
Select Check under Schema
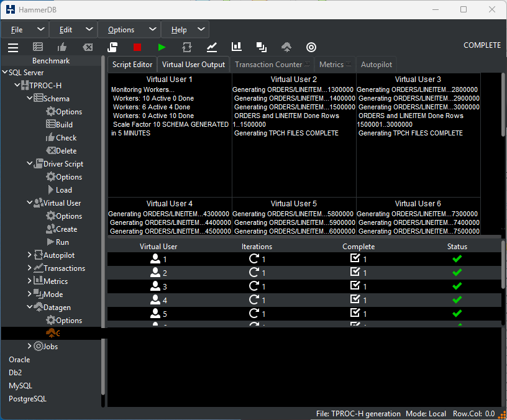pos(61,138)
